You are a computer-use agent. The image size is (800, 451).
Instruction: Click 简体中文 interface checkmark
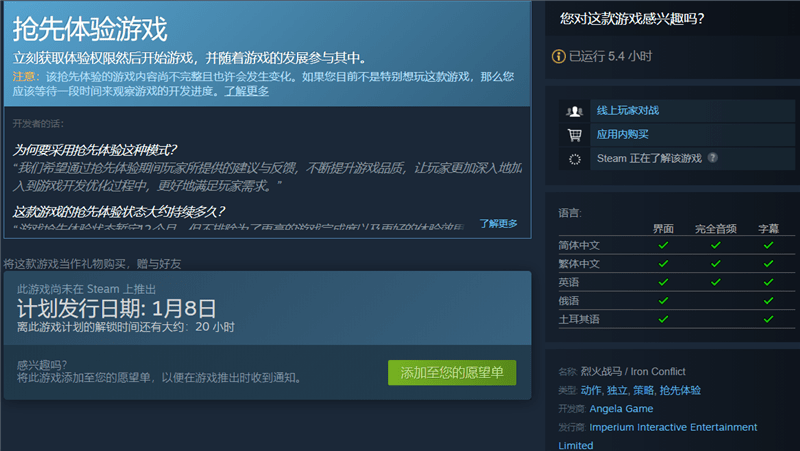pos(663,245)
